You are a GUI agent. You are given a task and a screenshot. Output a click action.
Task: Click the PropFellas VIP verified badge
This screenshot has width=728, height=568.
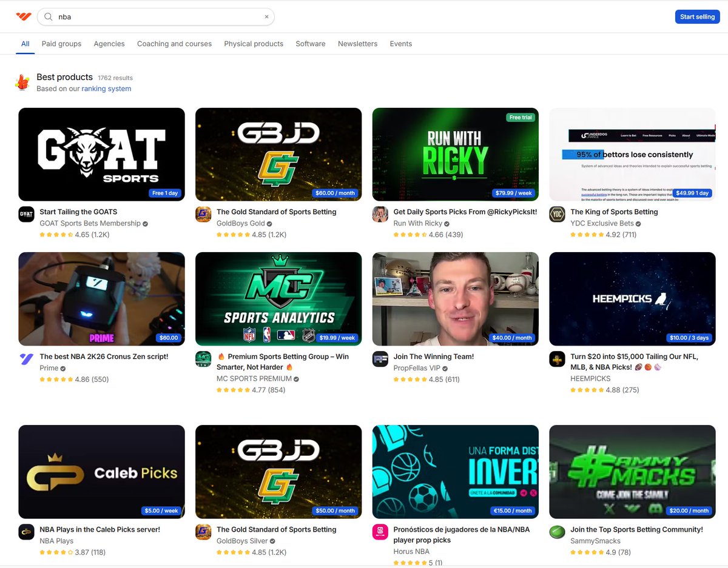point(445,369)
